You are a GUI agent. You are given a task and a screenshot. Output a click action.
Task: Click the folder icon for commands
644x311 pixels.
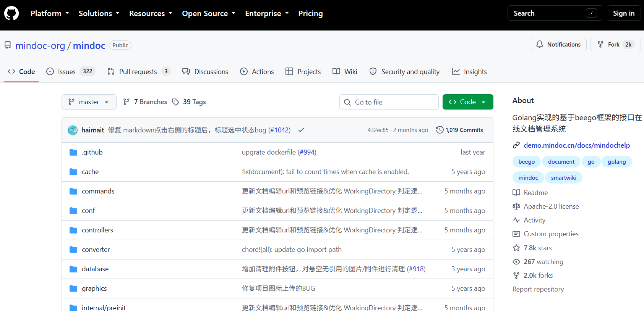[73, 191]
